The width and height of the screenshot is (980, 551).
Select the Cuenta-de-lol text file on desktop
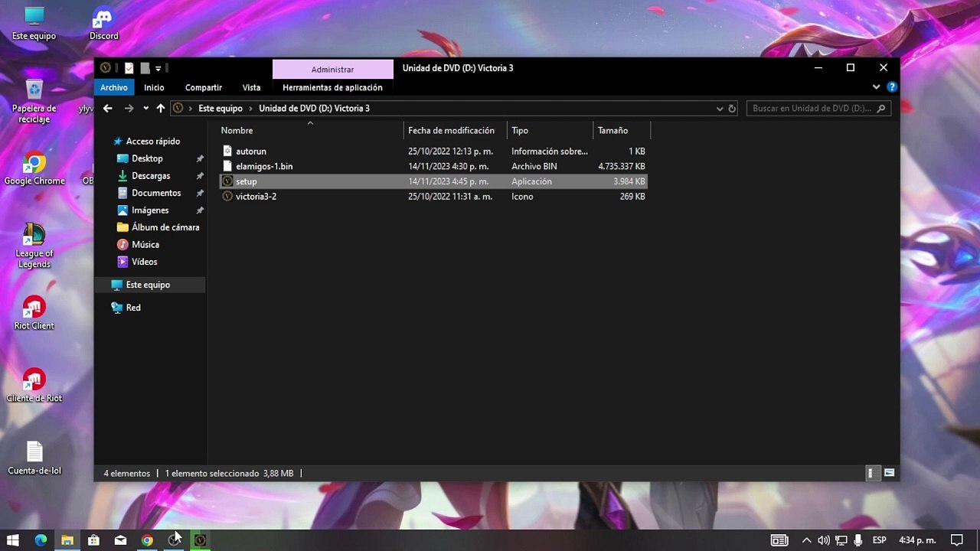[34, 458]
